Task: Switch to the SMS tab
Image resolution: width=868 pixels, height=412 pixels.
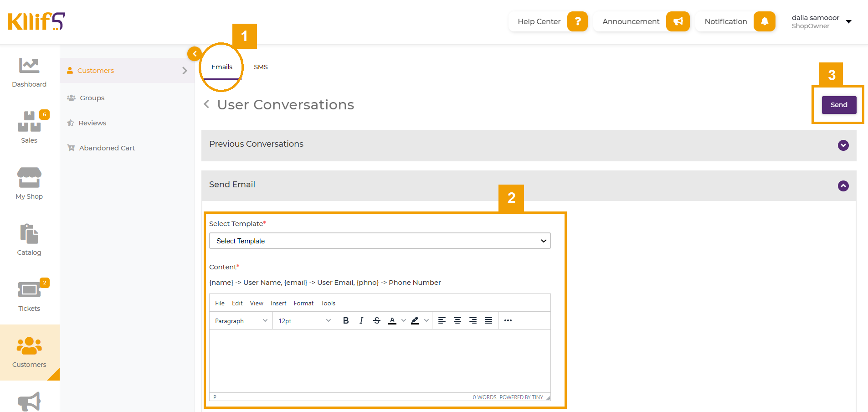Action: (x=261, y=67)
